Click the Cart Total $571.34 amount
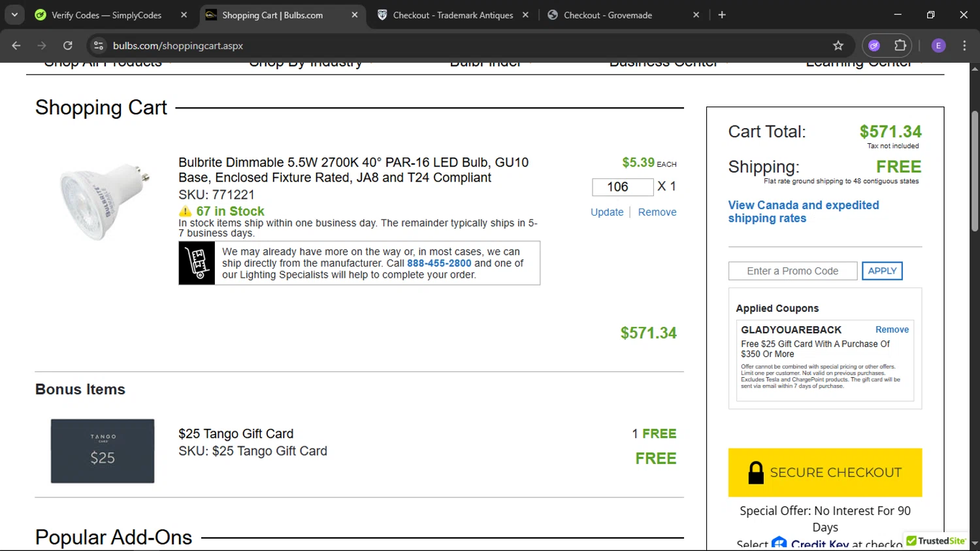This screenshot has width=980, height=551. (x=890, y=132)
